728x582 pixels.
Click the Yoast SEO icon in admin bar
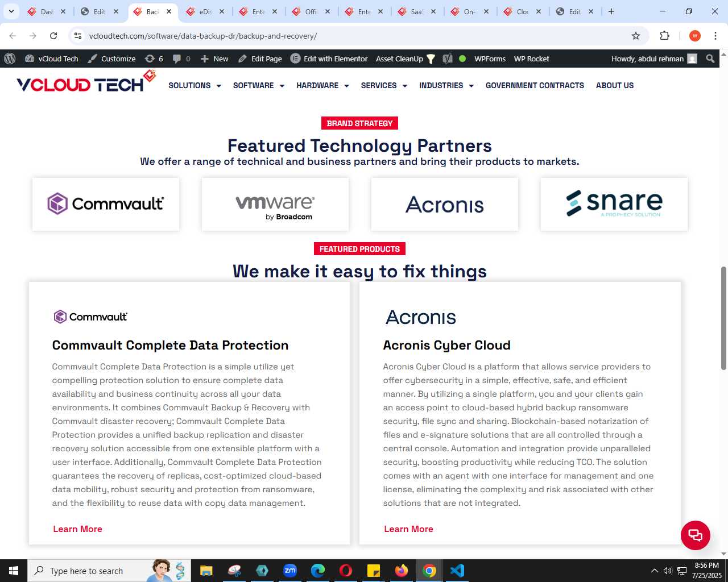(x=448, y=59)
